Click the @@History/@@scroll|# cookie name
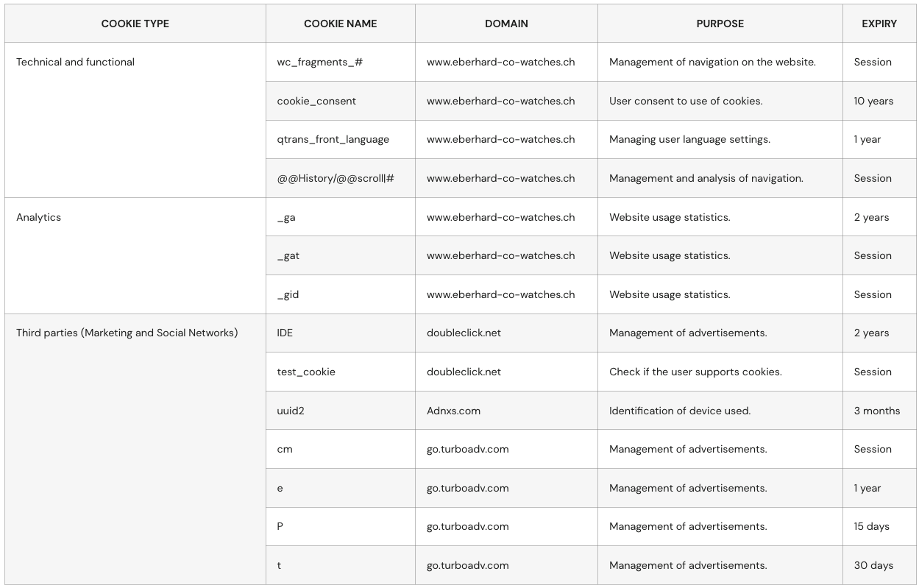 click(336, 179)
